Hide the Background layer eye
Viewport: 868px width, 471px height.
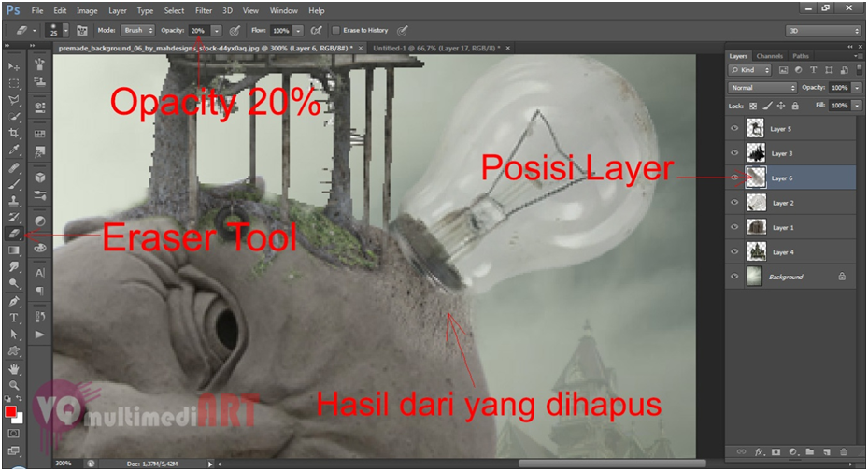pyautogui.click(x=734, y=277)
